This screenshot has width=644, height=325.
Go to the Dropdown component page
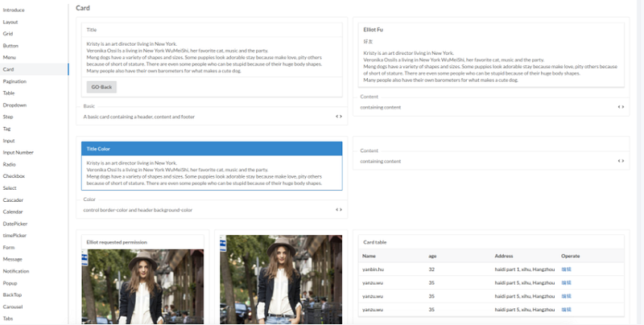click(14, 105)
